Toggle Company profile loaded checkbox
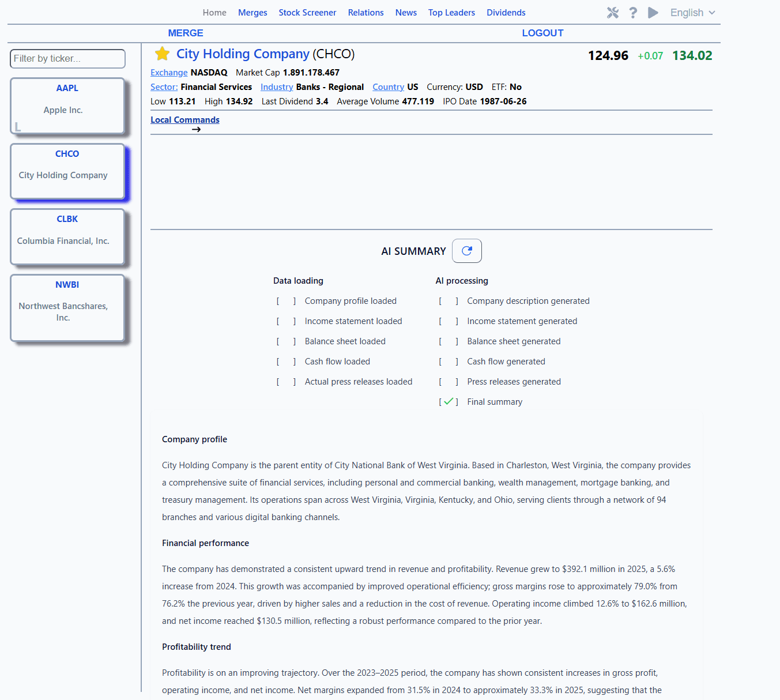Screen dimensions: 780x700 click(x=287, y=301)
